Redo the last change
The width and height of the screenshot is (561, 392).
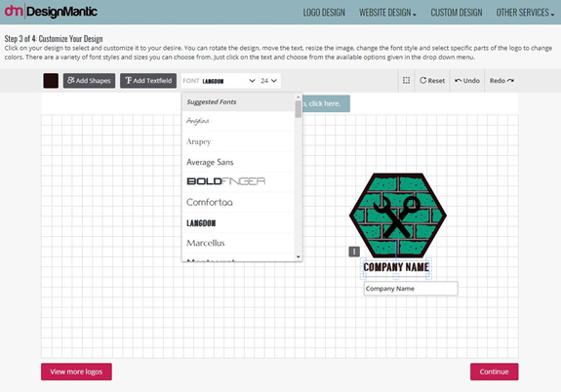pos(501,81)
